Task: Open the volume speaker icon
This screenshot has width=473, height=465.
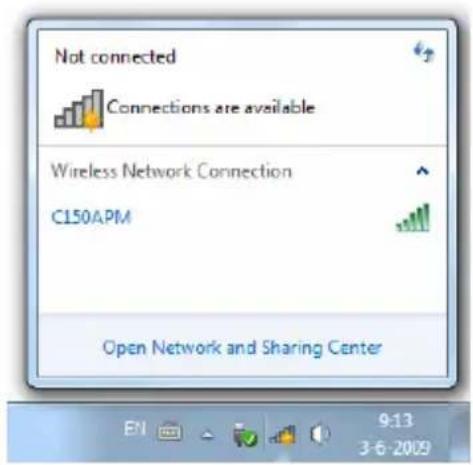Action: [320, 434]
